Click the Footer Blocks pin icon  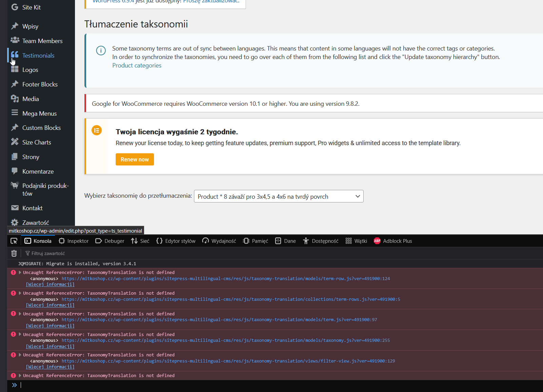click(x=15, y=84)
